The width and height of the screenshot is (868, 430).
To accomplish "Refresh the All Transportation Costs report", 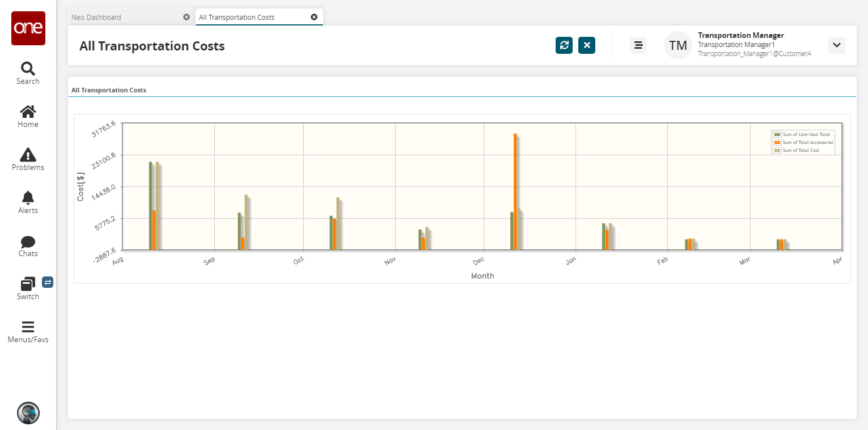I will pyautogui.click(x=564, y=45).
